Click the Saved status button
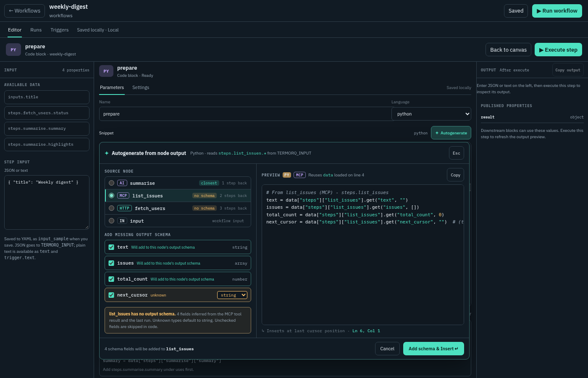 point(516,11)
